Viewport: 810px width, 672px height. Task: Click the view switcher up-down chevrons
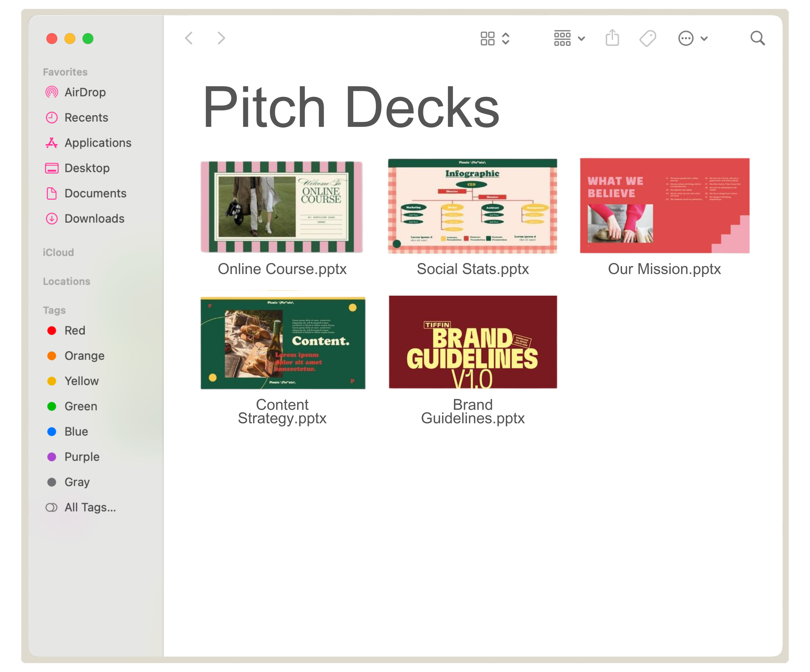(x=506, y=38)
